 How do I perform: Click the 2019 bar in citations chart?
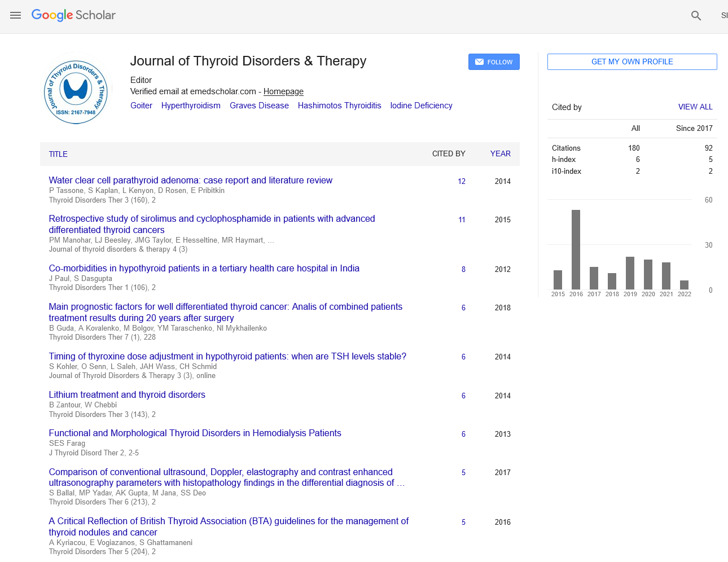(630, 273)
